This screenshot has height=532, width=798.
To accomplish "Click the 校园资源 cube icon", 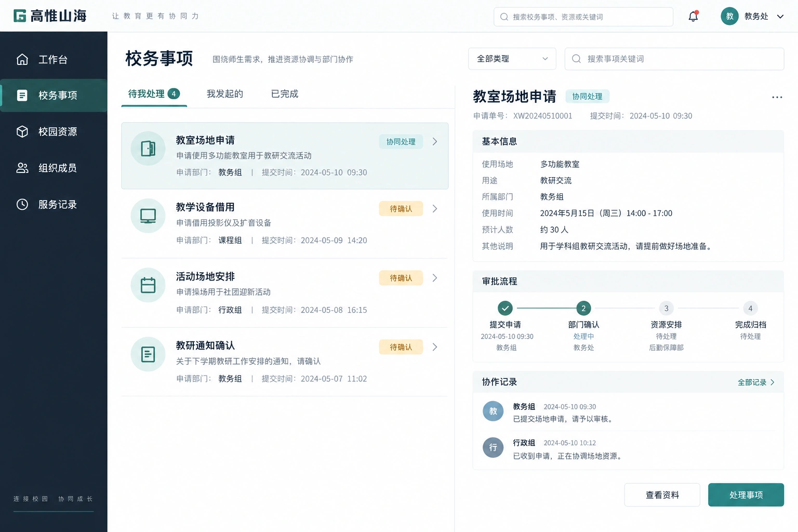I will pyautogui.click(x=22, y=131).
